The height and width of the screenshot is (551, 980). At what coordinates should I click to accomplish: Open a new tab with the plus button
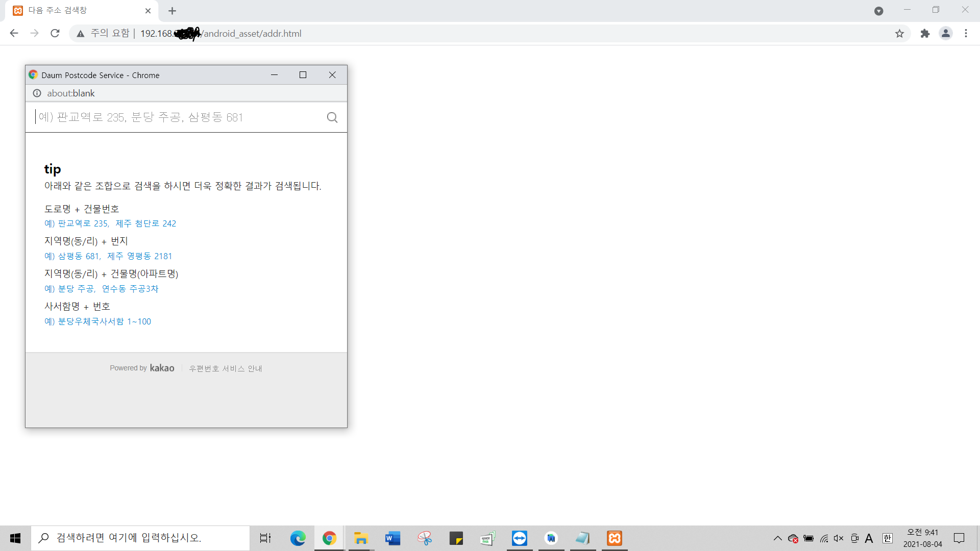[172, 11]
